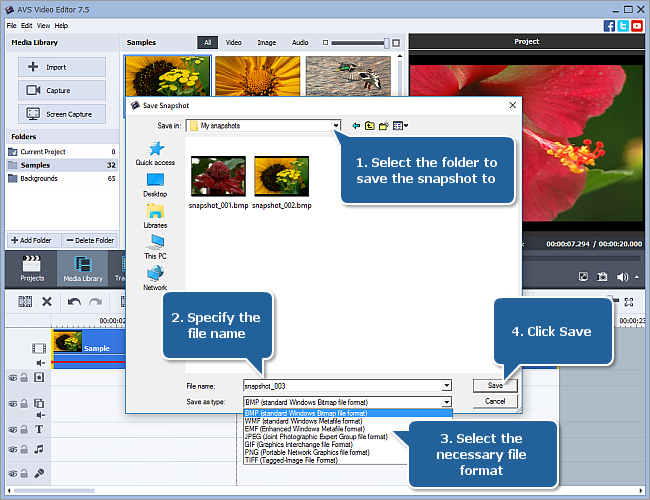The image size is (650, 500).
Task: Click the Screen Capture button
Action: tap(62, 114)
